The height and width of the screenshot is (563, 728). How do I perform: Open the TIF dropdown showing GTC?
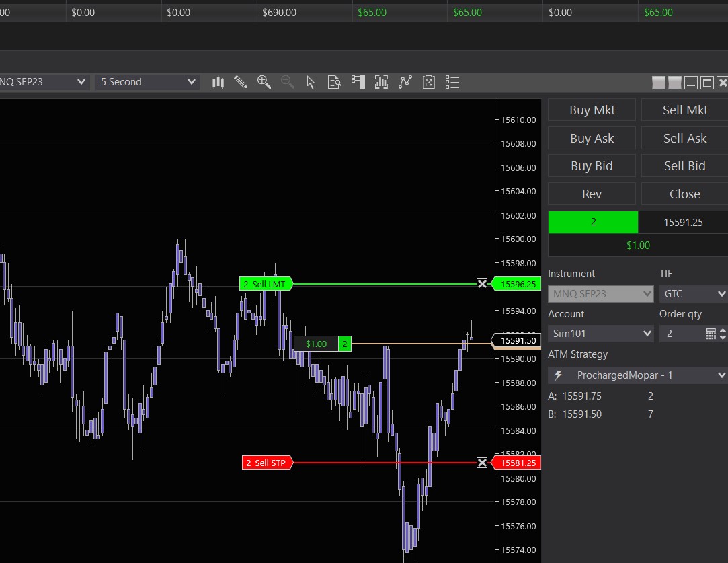(x=692, y=294)
